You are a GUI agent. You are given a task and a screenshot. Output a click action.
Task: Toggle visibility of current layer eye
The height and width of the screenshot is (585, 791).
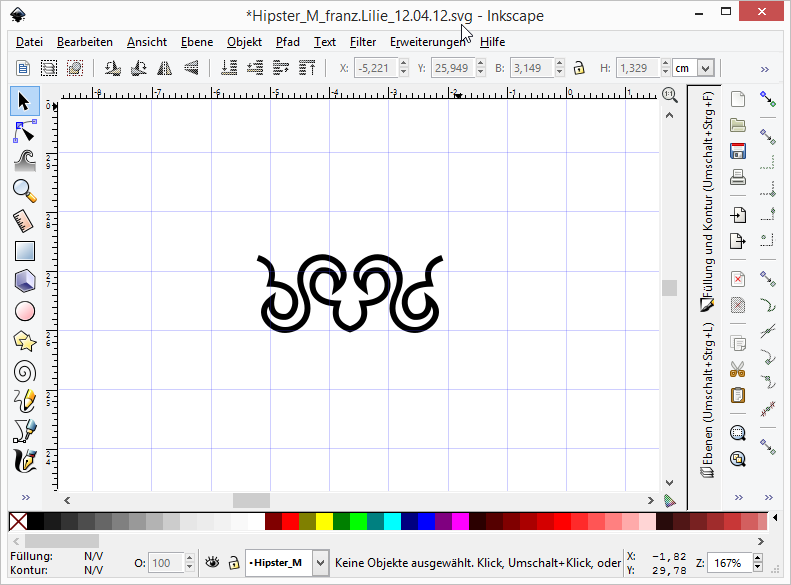pos(212,563)
